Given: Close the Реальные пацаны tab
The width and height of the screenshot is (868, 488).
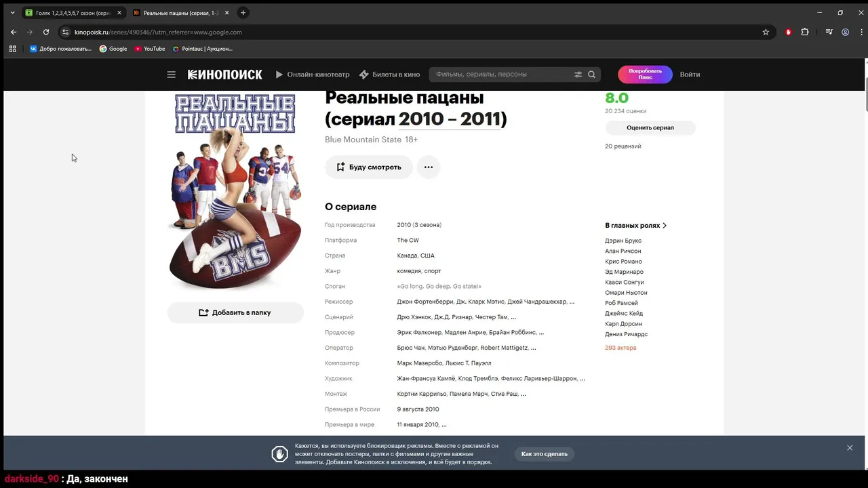Looking at the screenshot, I should [226, 13].
